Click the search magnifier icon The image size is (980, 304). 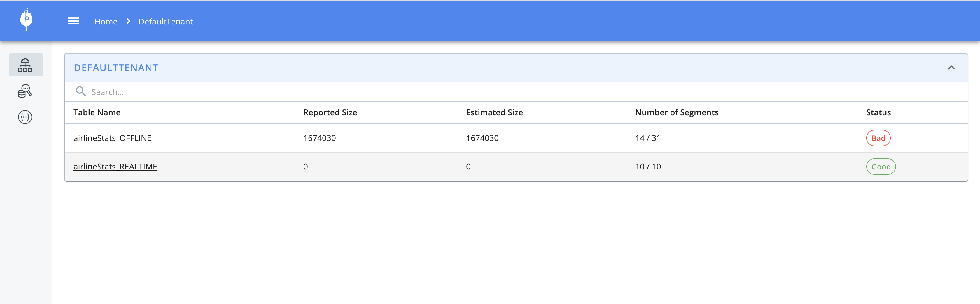(81, 91)
